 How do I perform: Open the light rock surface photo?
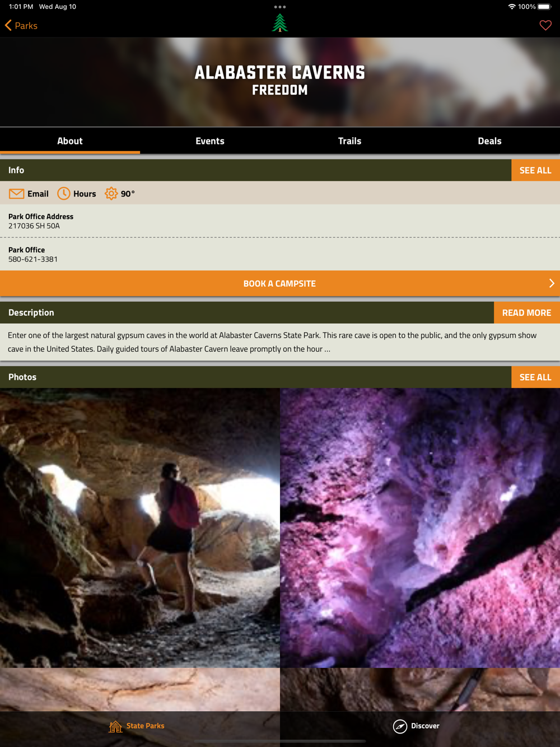pyautogui.click(x=140, y=690)
